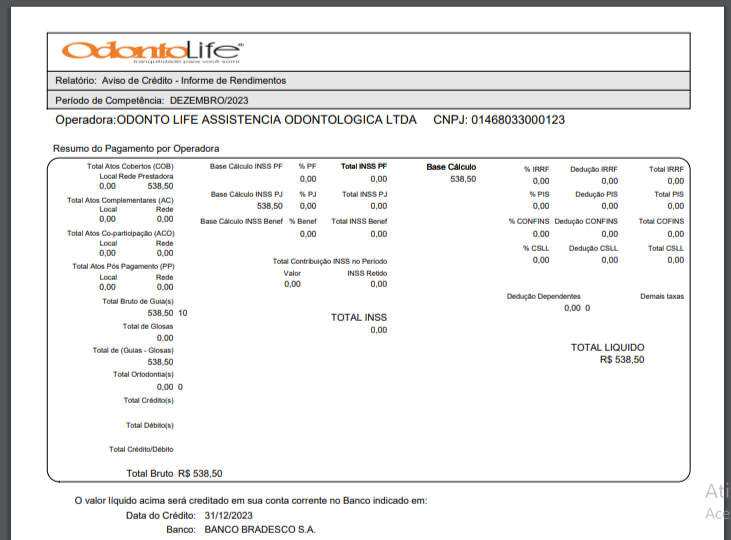Screen dimensions: 731x540
Task: Click the 'Total de Glosas' label
Action: 148,326
